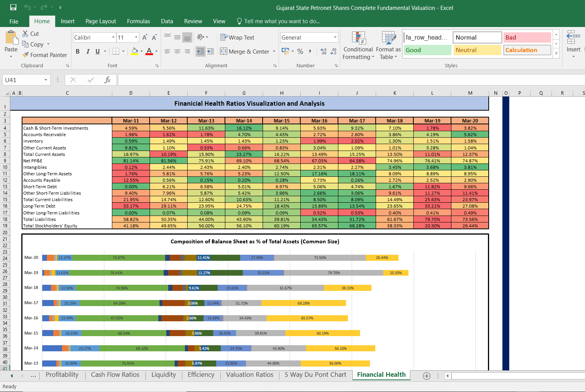Viewport: 585px width, 392px height.
Task: Toggle Top Align
Action: 167,37
